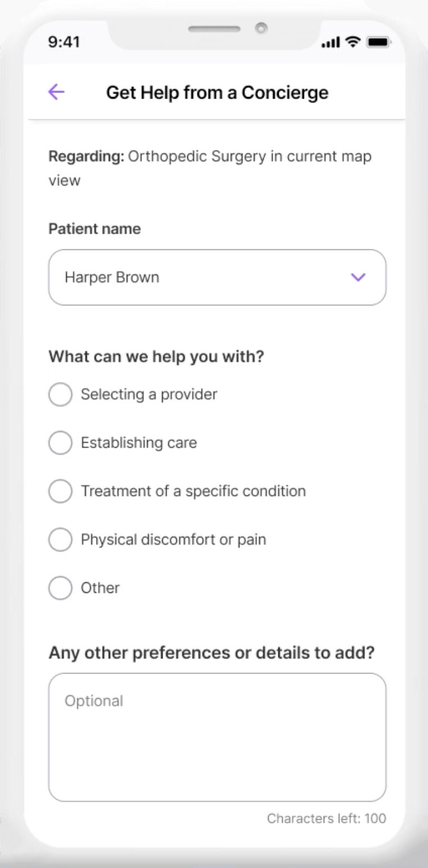Tap the purple back arrow

point(57,92)
